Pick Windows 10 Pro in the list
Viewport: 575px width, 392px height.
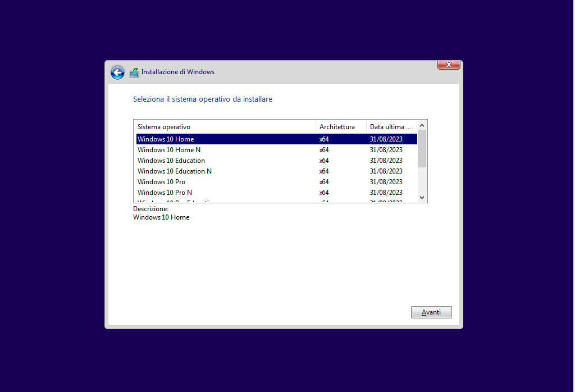pyautogui.click(x=276, y=181)
